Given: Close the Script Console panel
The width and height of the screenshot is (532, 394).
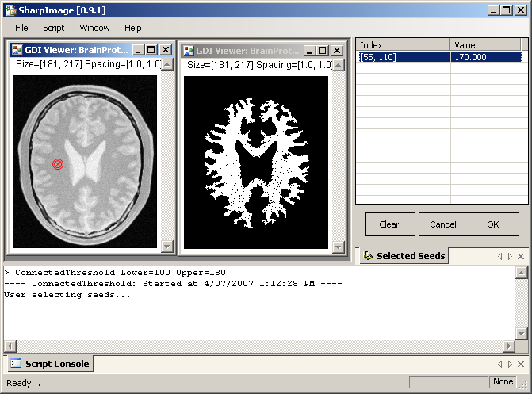Looking at the screenshot, I should (521, 364).
